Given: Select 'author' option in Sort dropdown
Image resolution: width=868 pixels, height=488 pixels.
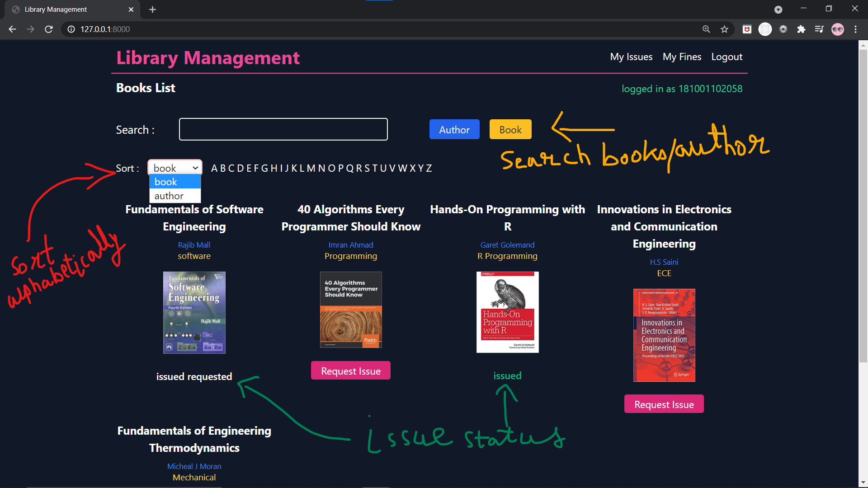Looking at the screenshot, I should click(175, 196).
